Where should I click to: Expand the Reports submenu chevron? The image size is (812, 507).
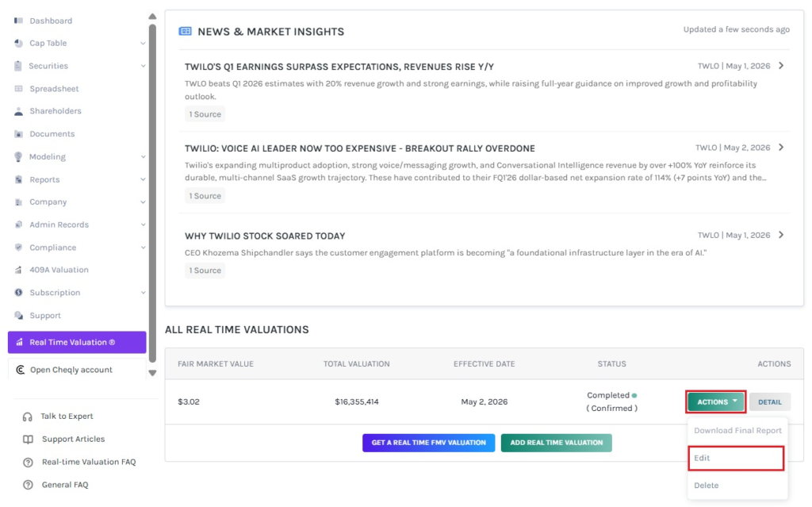point(143,179)
